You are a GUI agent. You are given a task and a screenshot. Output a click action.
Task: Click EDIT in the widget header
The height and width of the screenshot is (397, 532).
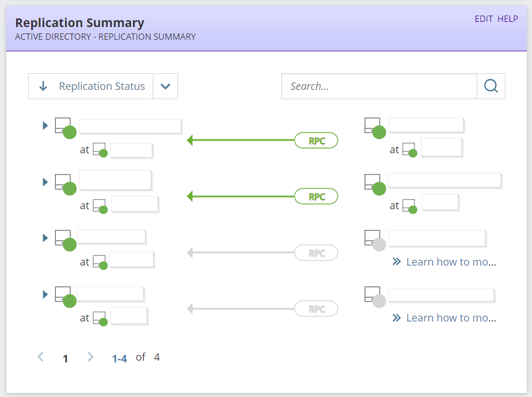pos(484,18)
